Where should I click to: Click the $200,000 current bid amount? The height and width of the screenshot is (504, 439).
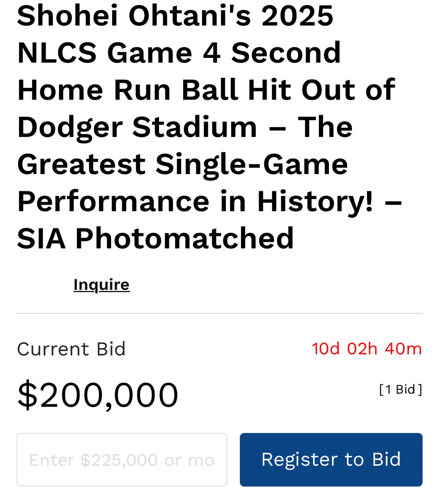coord(98,395)
